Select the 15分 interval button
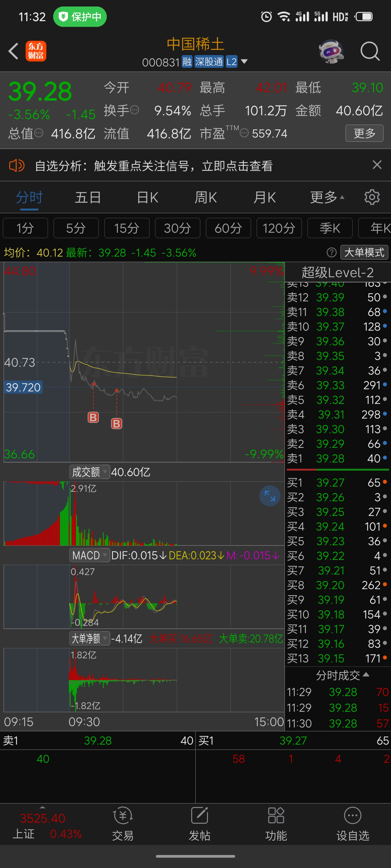 click(x=127, y=228)
